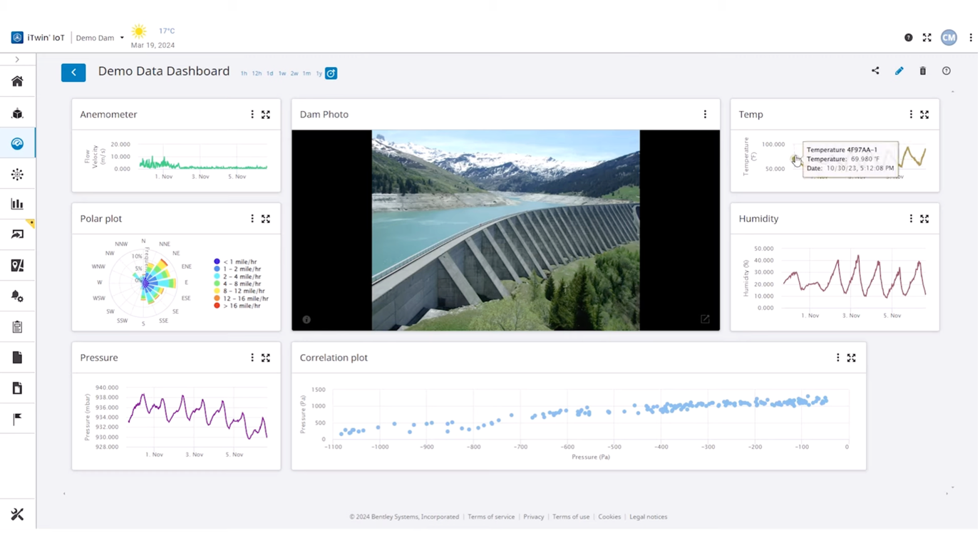The width and height of the screenshot is (980, 555).
Task: Select the 1w time range
Action: click(282, 73)
